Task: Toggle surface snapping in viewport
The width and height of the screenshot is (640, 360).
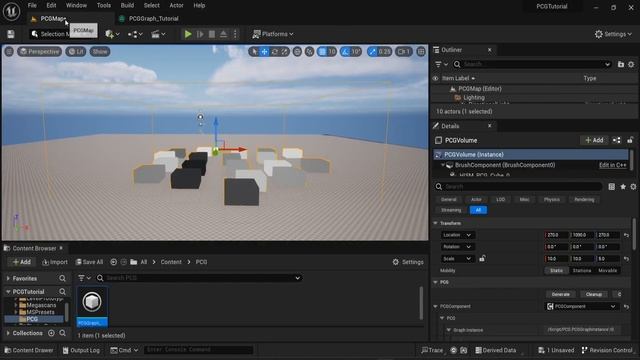Action: click(x=310, y=51)
